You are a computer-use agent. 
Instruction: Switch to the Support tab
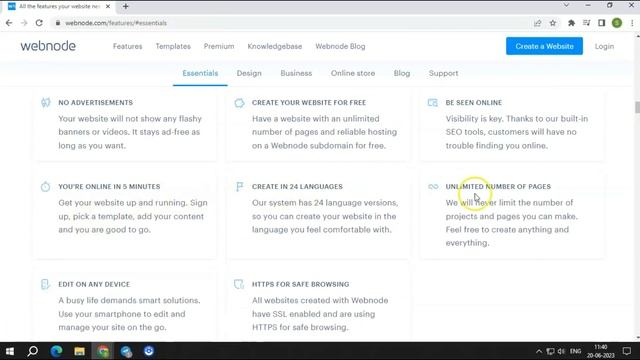(x=444, y=73)
